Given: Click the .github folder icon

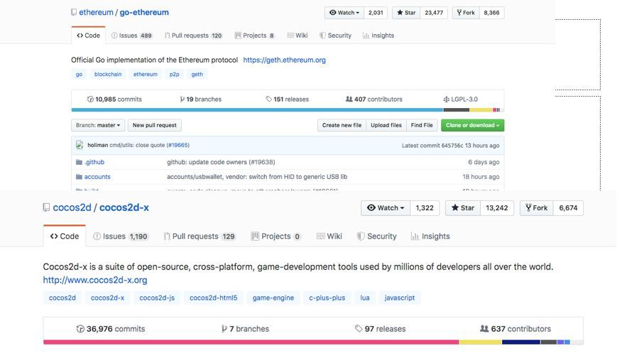Looking at the screenshot, I should tap(79, 162).
